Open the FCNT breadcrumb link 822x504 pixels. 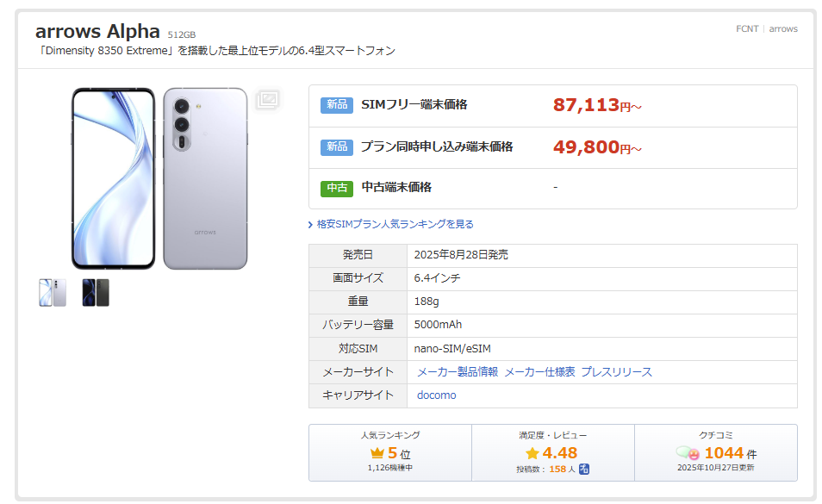tap(747, 28)
